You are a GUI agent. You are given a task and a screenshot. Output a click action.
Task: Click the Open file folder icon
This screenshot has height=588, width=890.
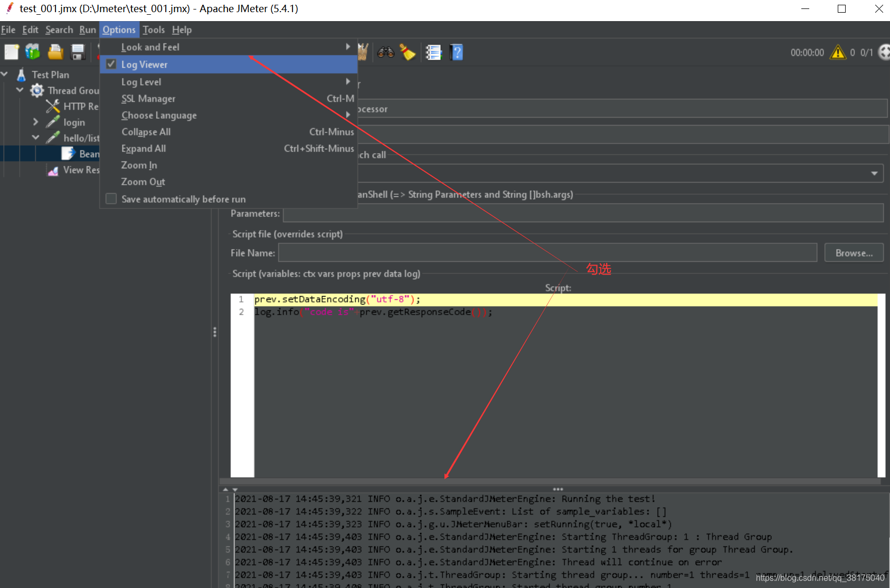(x=55, y=52)
